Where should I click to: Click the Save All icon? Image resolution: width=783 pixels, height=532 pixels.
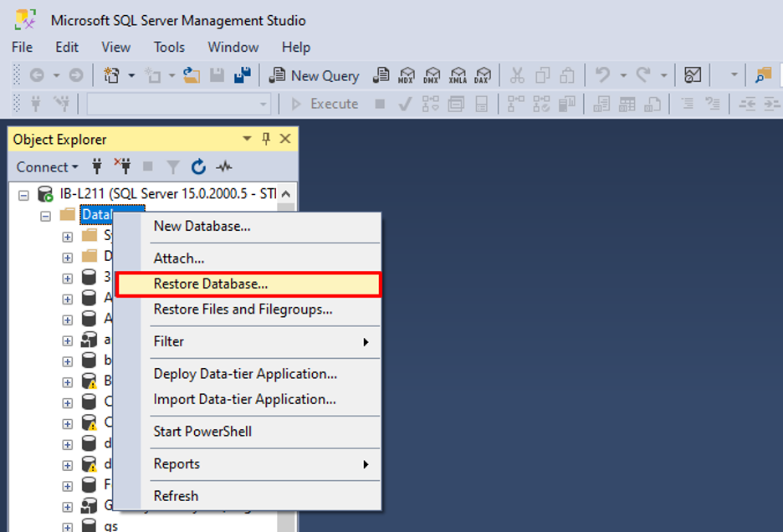(x=243, y=75)
